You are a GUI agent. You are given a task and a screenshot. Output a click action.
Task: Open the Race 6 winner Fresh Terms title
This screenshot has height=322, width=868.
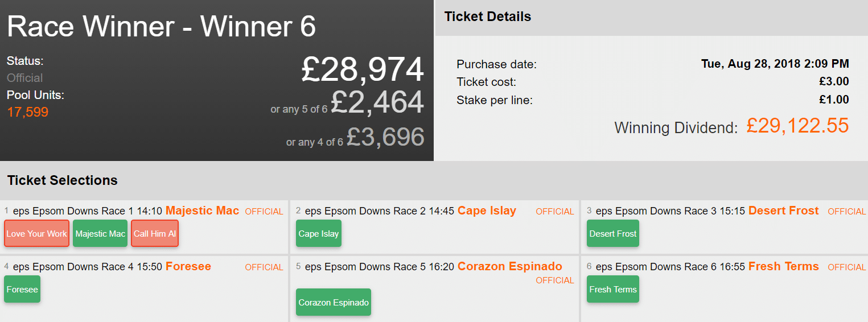click(783, 267)
